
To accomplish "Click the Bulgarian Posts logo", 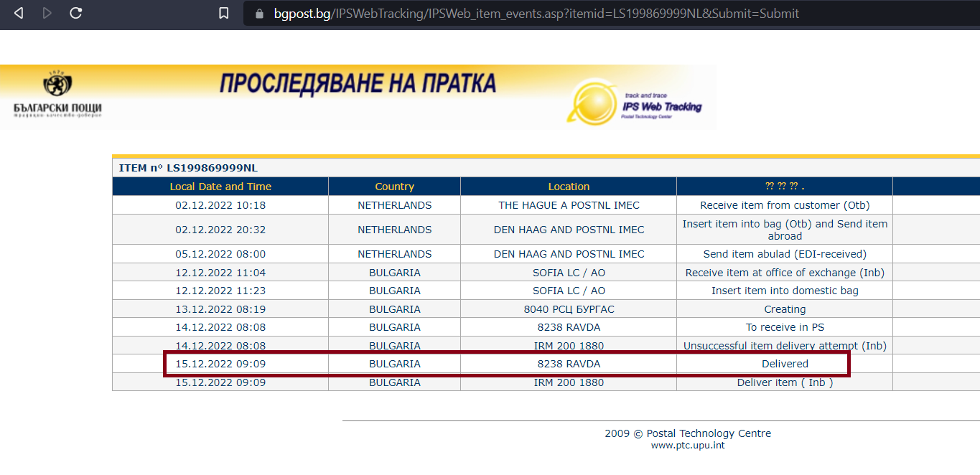I will coord(57,94).
